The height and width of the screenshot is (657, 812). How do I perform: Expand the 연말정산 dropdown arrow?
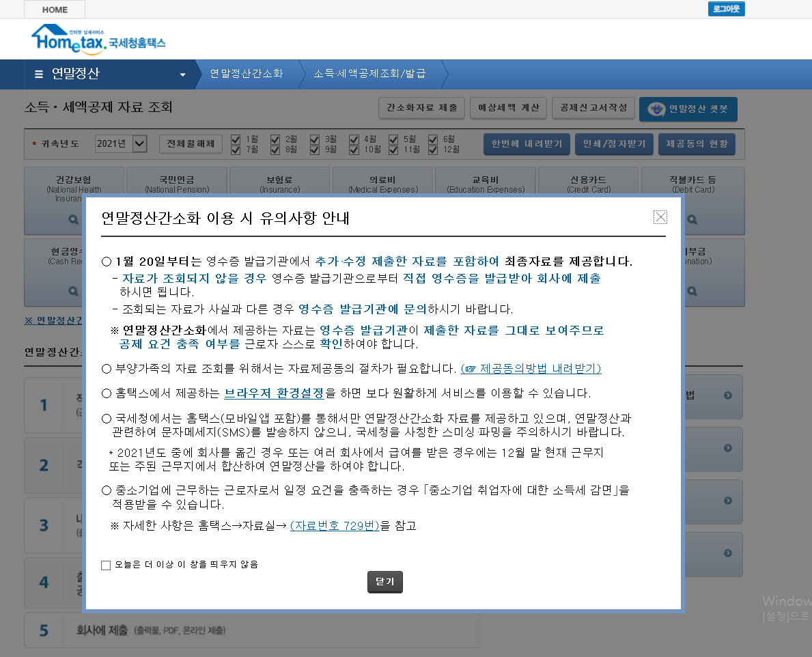[182, 74]
